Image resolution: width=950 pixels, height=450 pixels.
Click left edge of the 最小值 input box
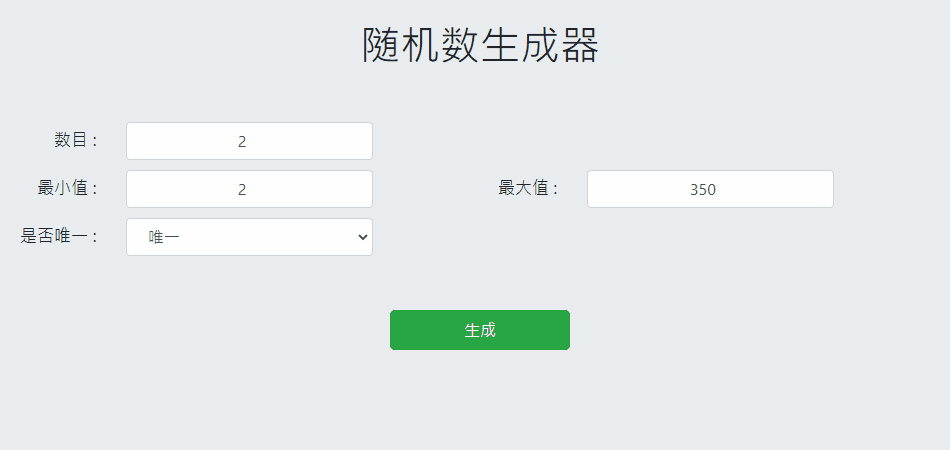131,189
